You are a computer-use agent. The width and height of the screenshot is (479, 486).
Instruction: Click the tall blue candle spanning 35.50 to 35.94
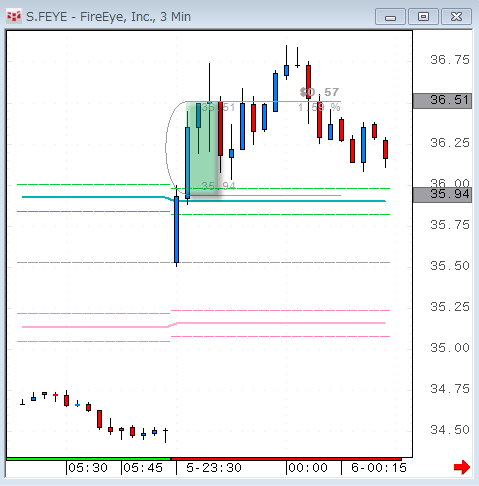(177, 229)
